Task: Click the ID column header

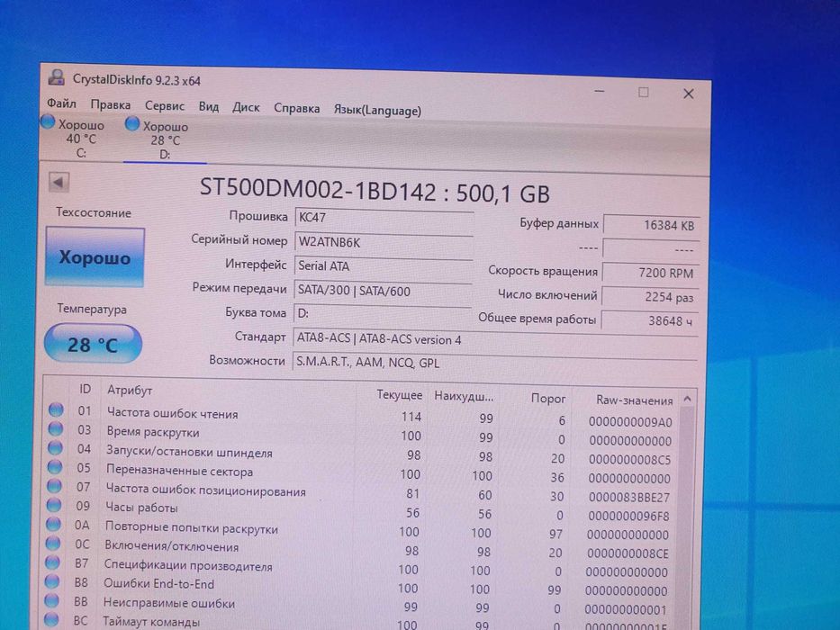Action: [85, 389]
